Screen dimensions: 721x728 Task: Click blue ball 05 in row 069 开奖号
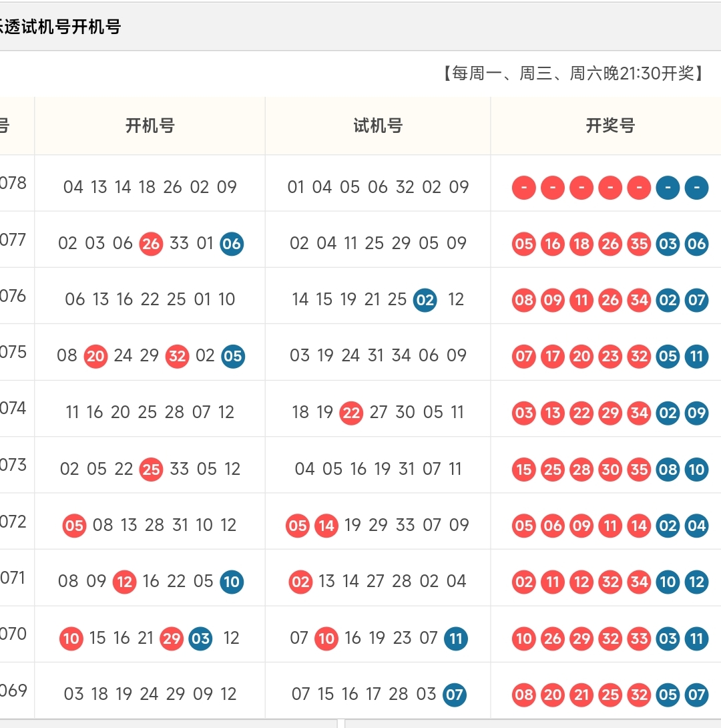pyautogui.click(x=668, y=695)
